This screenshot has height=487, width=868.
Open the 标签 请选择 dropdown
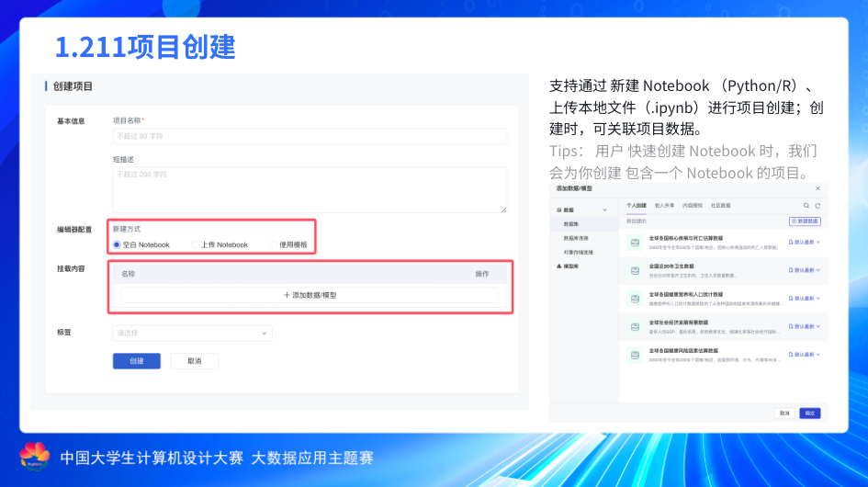point(192,333)
